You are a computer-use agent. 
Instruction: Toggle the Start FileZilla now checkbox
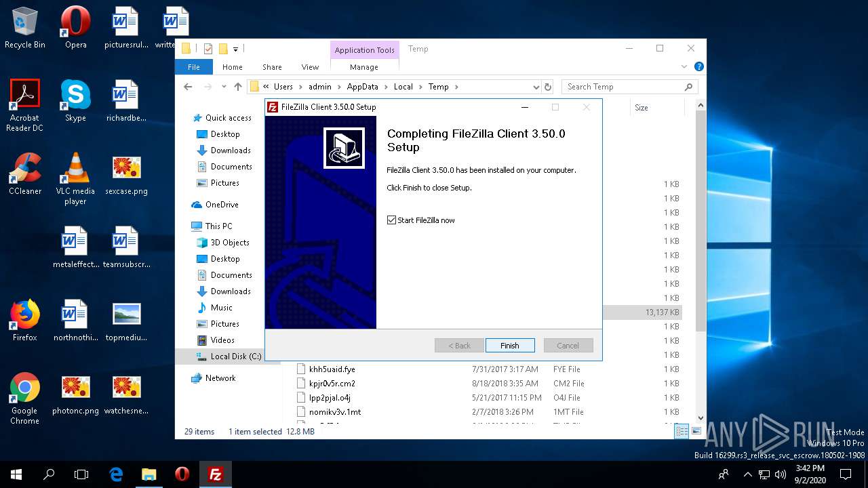click(x=391, y=220)
